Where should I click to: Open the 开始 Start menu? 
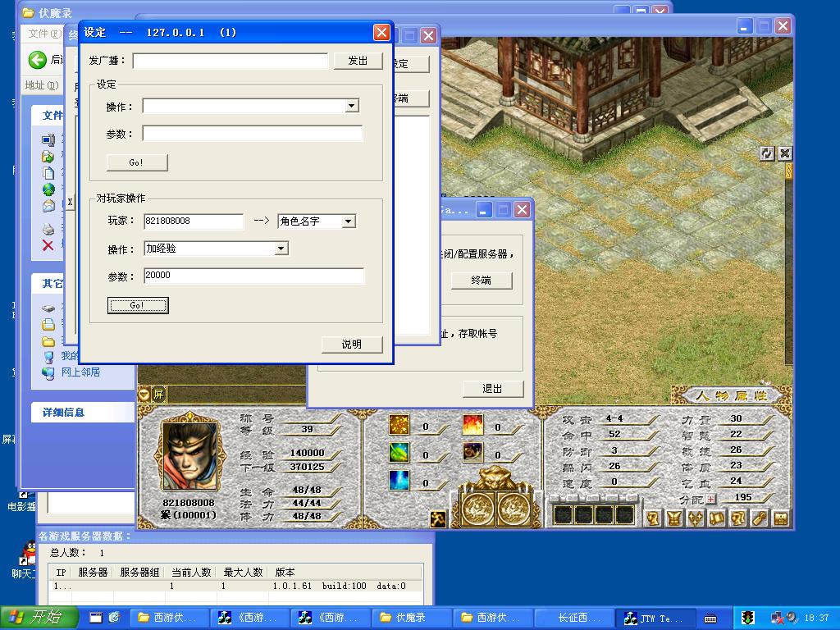point(39,618)
